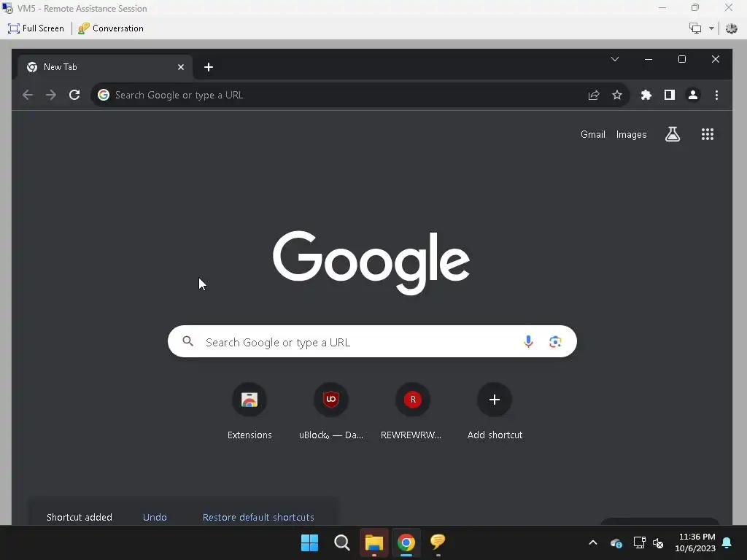Click the yellow chat taskbar icon
Image resolution: width=747 pixels, height=560 pixels.
(x=438, y=542)
